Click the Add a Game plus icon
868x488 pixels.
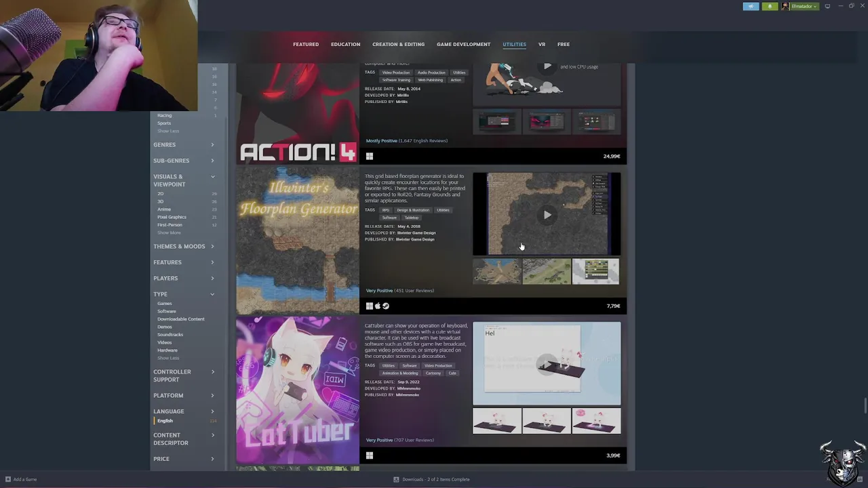point(8,479)
